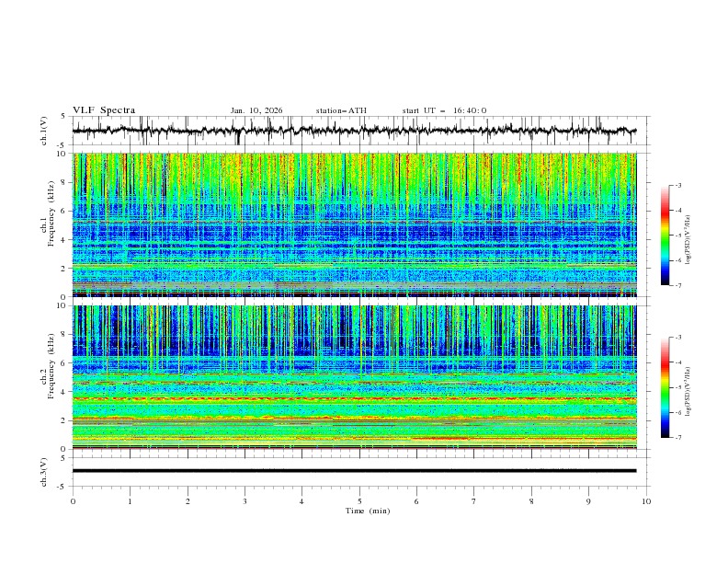Click the date label Jan. 10, 2026

(x=256, y=110)
